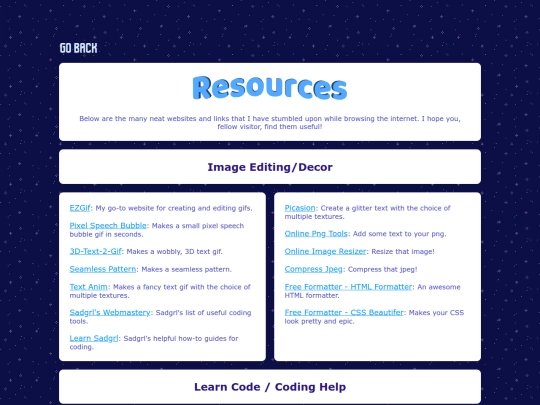Screen dimensions: 540x405
Task: Click the GO BACK link
Action: pos(79,48)
